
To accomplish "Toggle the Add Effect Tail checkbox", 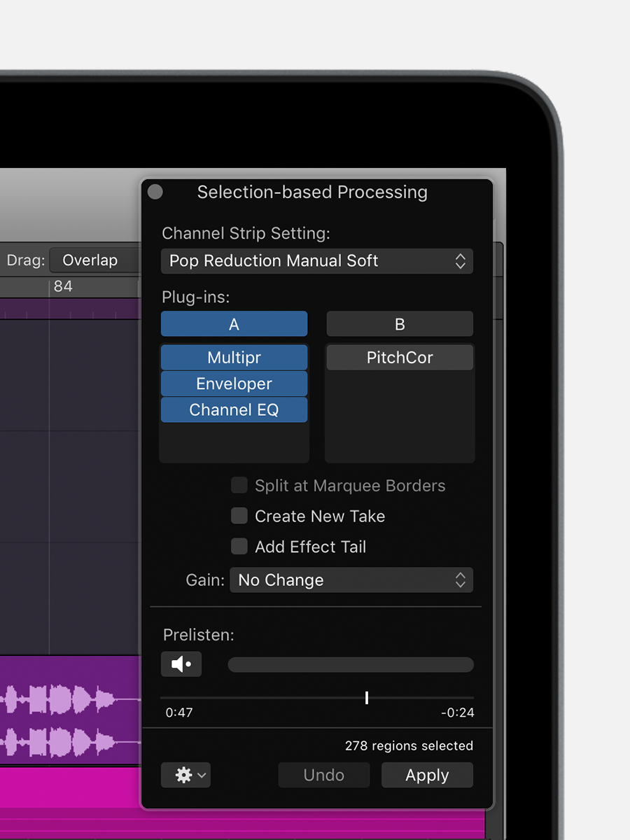I will point(239,547).
